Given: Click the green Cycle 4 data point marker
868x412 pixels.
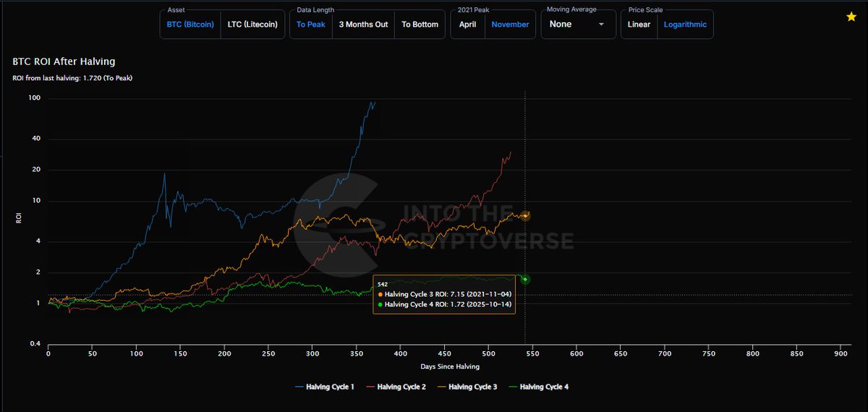Looking at the screenshot, I should [x=525, y=279].
